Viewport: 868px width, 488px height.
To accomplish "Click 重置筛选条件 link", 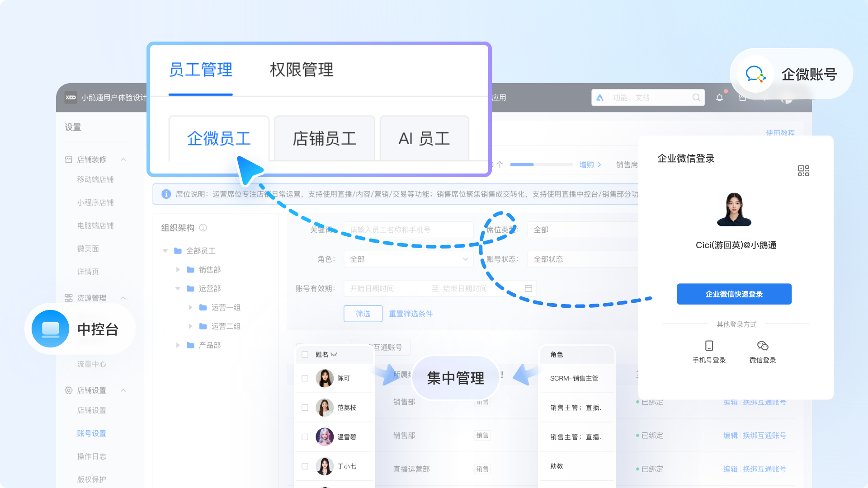I will (x=411, y=314).
